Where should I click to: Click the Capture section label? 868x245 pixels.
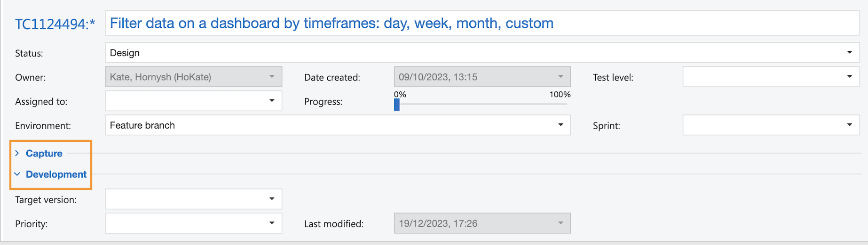(x=44, y=153)
